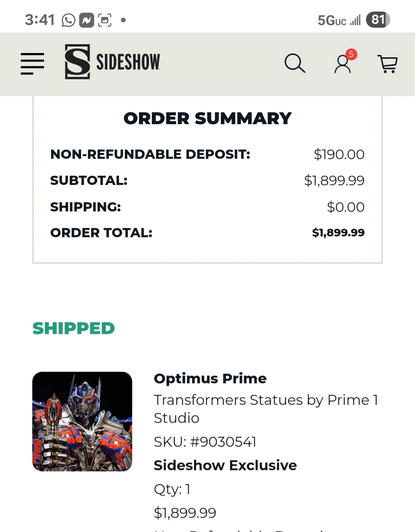Tap the Messenger status bar notification icon
Screen dimensions: 415x532
coord(86,20)
